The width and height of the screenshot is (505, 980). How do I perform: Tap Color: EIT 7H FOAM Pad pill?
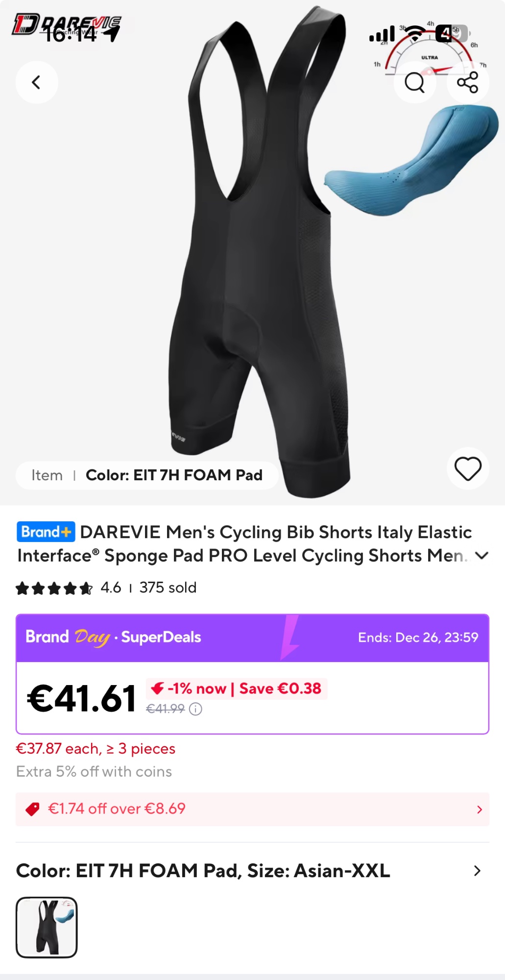[x=174, y=475]
